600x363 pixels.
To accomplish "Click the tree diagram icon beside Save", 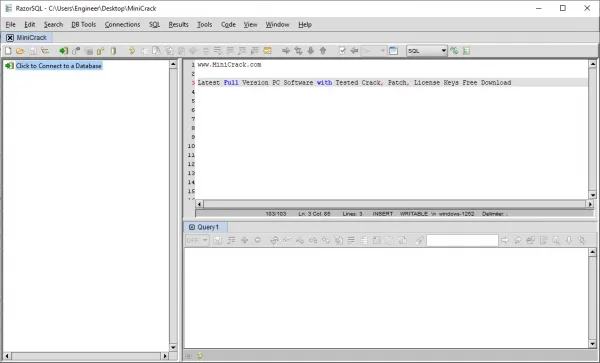I will coord(45,51).
